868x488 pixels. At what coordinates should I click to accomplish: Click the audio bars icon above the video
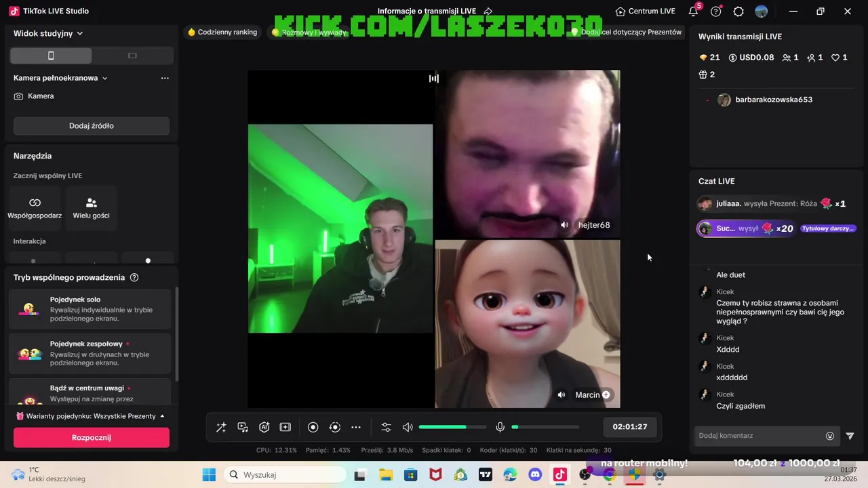[x=434, y=78]
